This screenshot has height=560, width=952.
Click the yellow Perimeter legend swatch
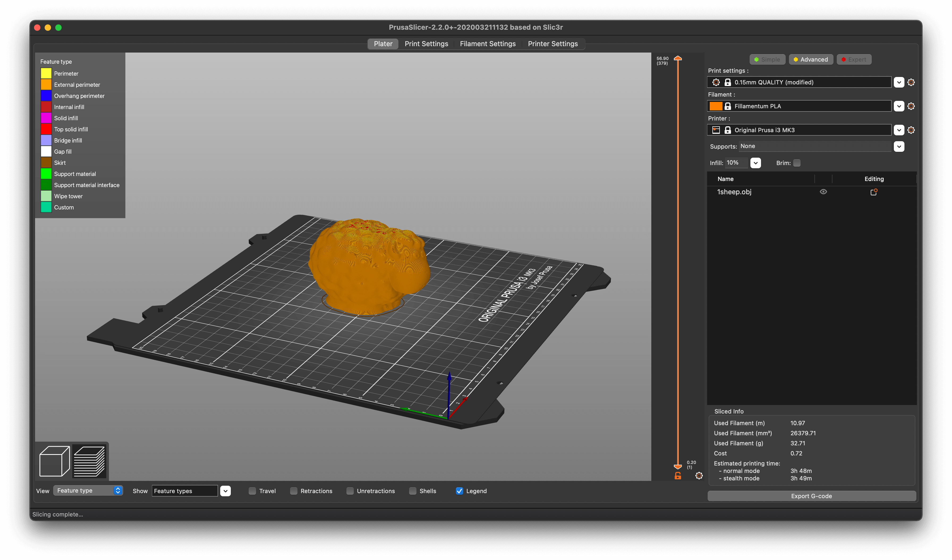(x=46, y=74)
